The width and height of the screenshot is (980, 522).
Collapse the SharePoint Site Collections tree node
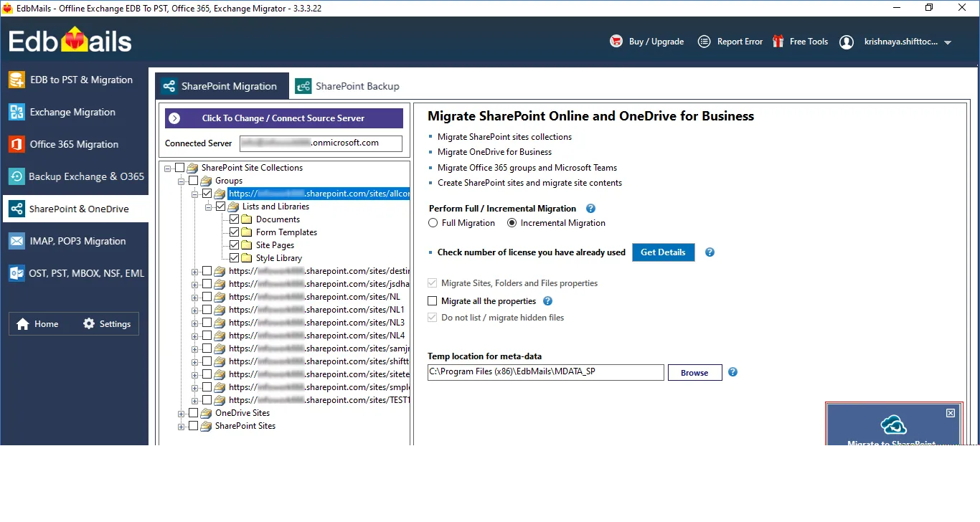(168, 169)
